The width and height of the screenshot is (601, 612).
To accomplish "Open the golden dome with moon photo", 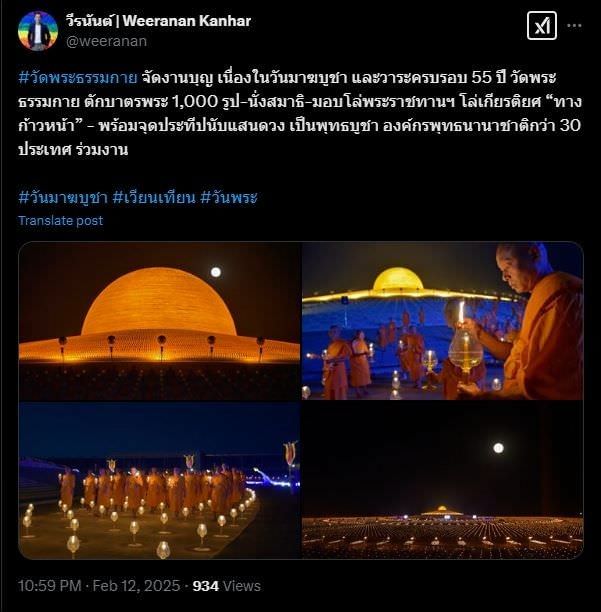I will click(159, 321).
